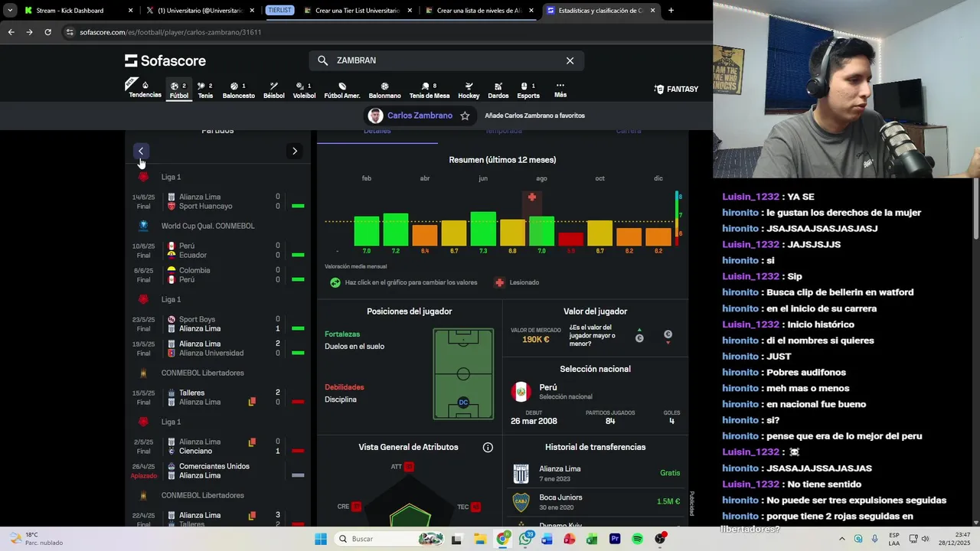Open the Tenis de Mesa section

click(x=430, y=90)
